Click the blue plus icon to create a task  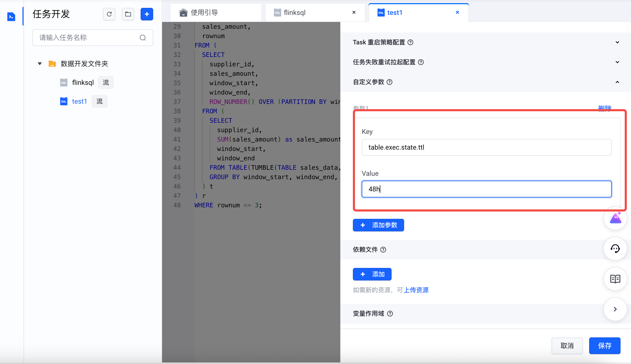click(x=147, y=14)
